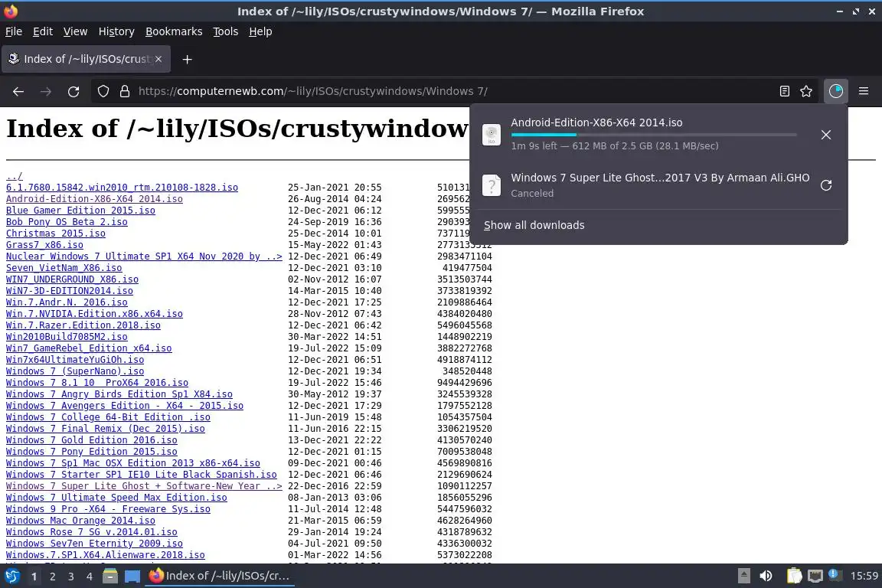Open the Help menu
Viewport: 882px width, 588px height.
pyautogui.click(x=260, y=31)
